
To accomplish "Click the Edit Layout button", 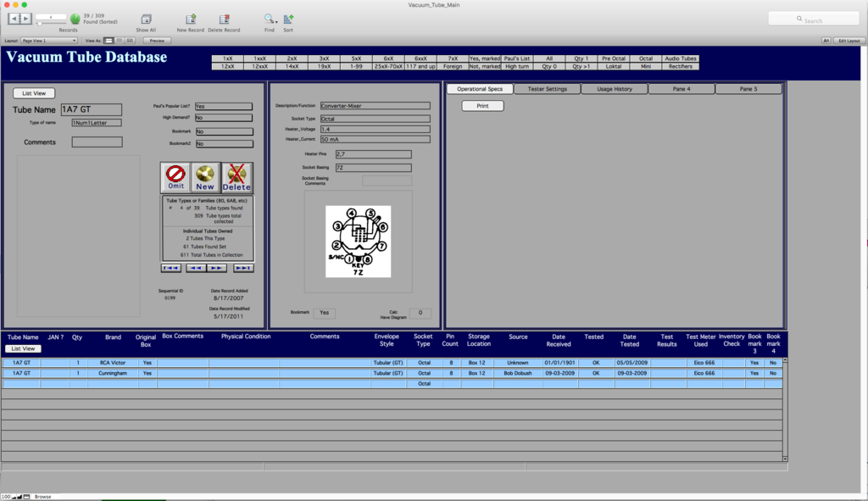I will (x=849, y=41).
